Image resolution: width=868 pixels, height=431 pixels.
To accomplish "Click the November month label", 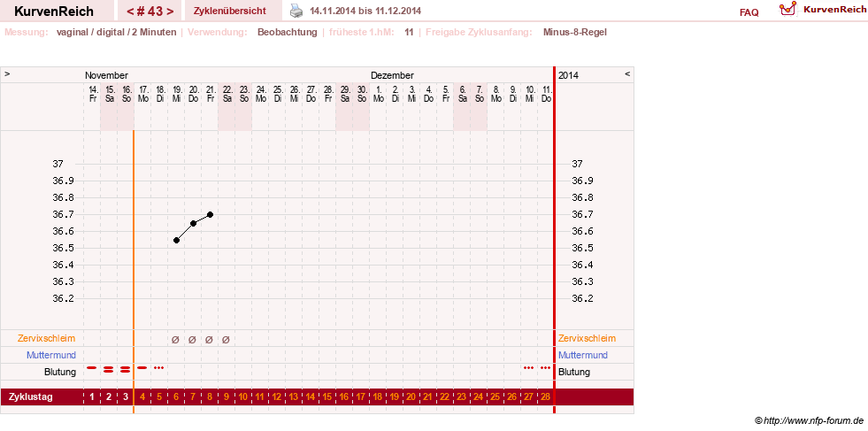I will point(106,75).
